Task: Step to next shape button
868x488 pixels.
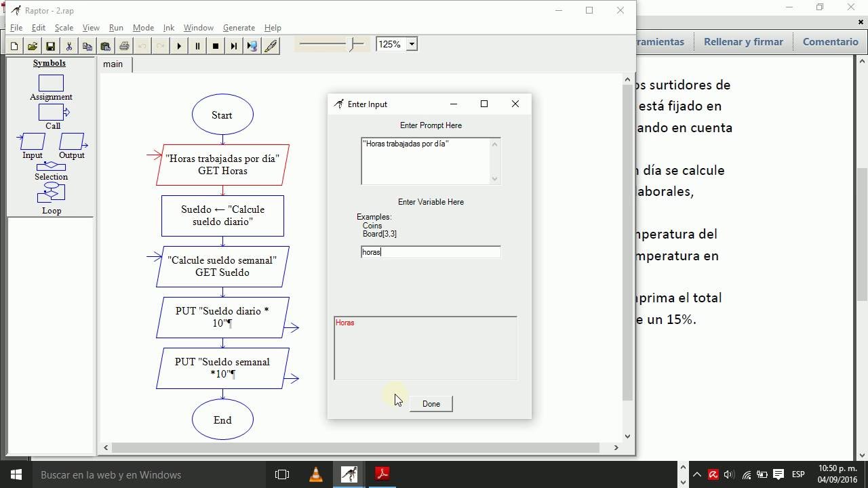Action: pyautogui.click(x=234, y=46)
